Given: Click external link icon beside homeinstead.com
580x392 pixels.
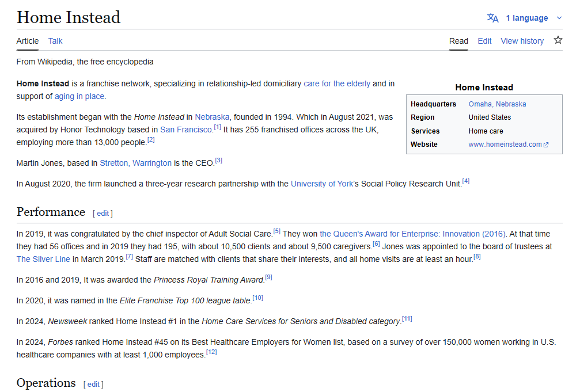Looking at the screenshot, I should tap(546, 145).
